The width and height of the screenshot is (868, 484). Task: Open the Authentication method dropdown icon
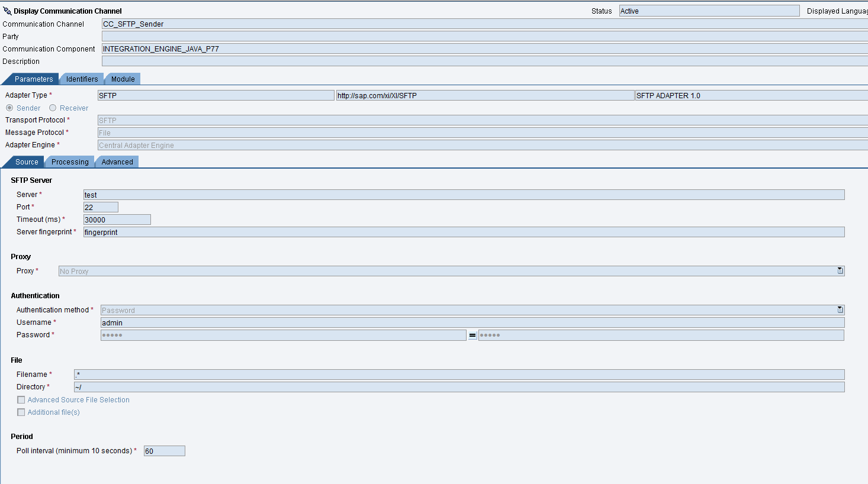pyautogui.click(x=840, y=309)
